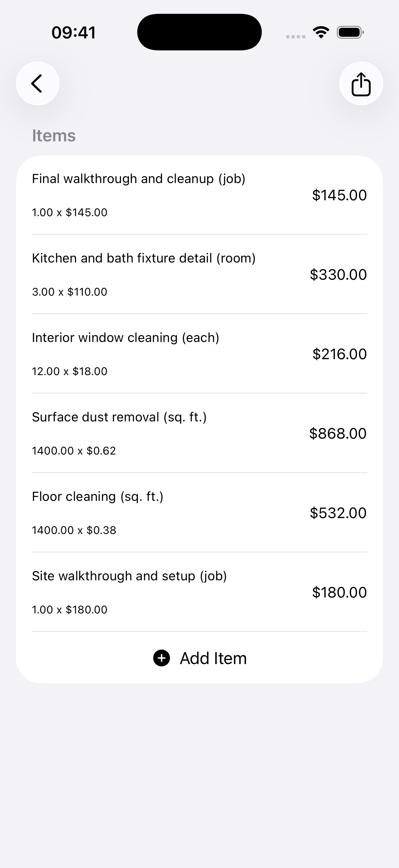Tap the back chevron button
Image resolution: width=399 pixels, height=868 pixels.
pyautogui.click(x=38, y=83)
